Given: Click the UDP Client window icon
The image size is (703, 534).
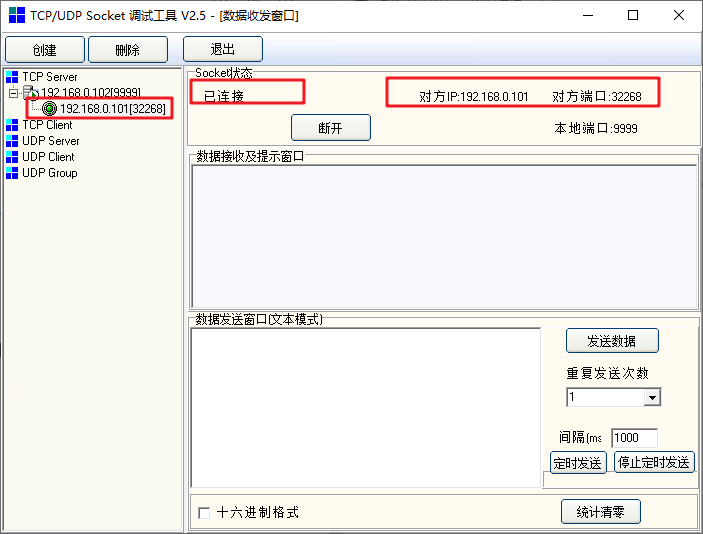Looking at the screenshot, I should [x=12, y=157].
